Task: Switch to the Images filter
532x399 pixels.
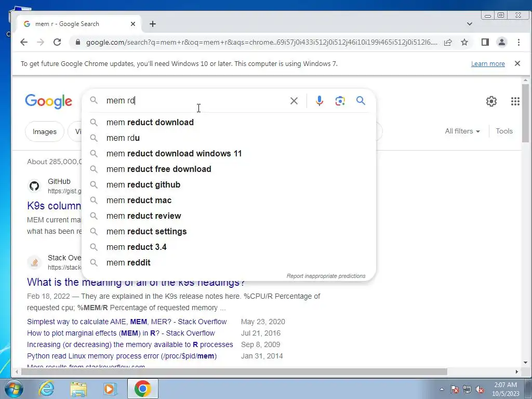Action: [45, 131]
